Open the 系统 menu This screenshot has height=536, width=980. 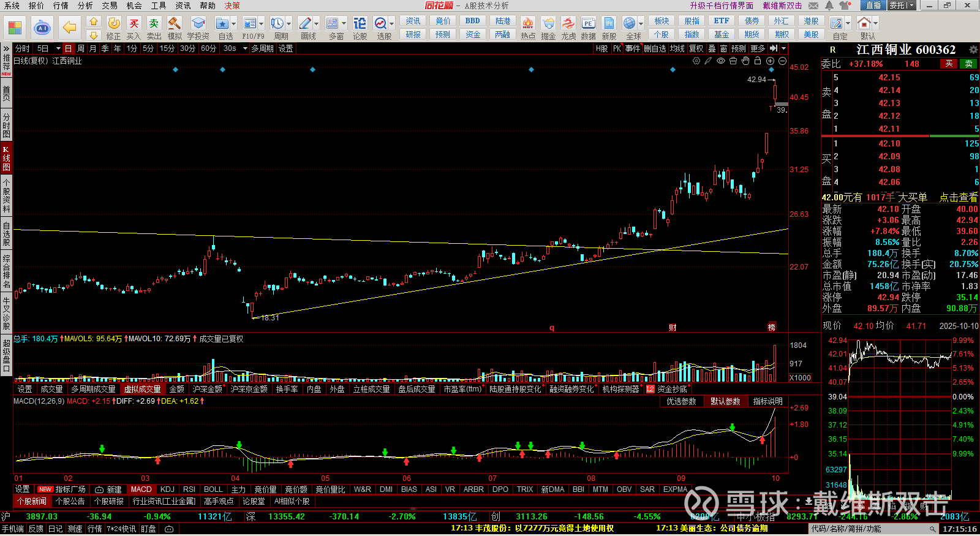(12, 6)
